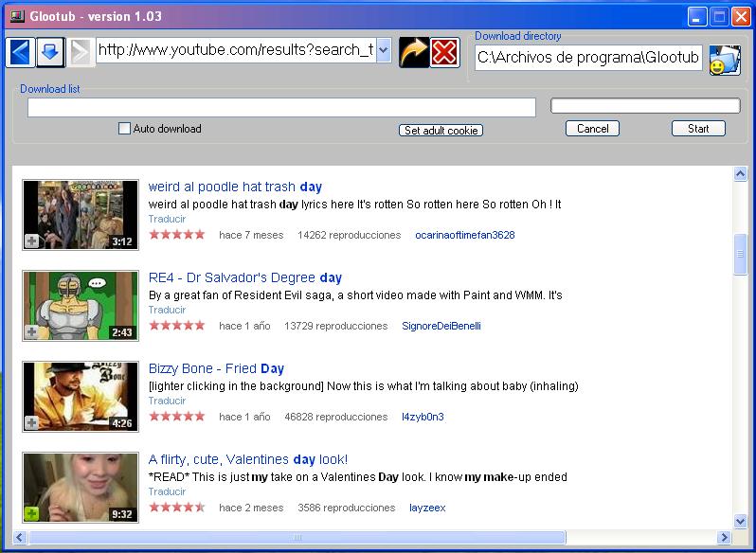
Task: Click Traducir under the RE4 video
Action: [x=167, y=310]
